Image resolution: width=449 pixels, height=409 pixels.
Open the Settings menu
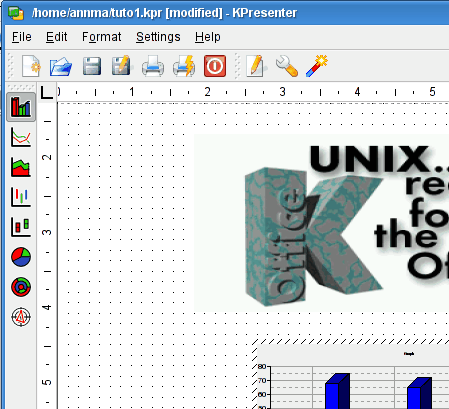click(158, 37)
